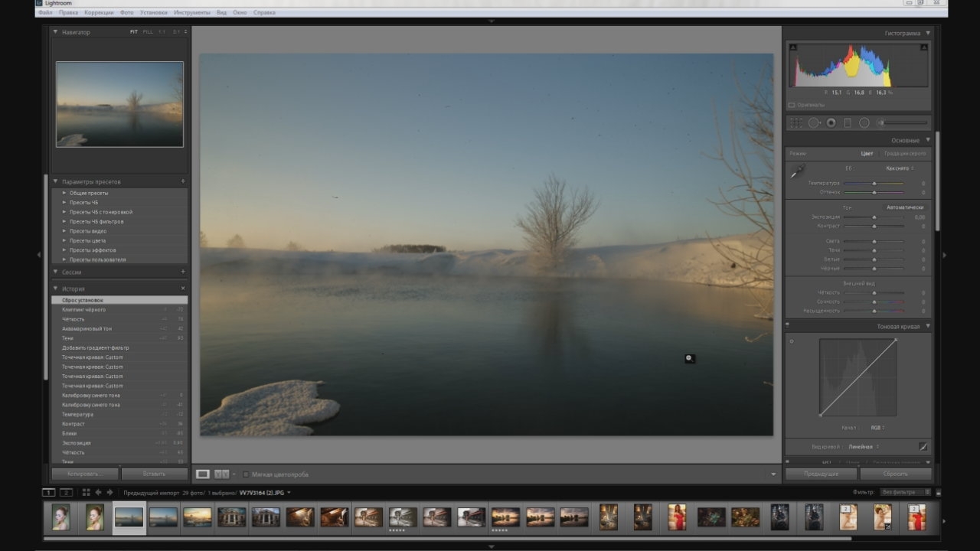
Task: Open second window display 2
Action: tap(67, 492)
